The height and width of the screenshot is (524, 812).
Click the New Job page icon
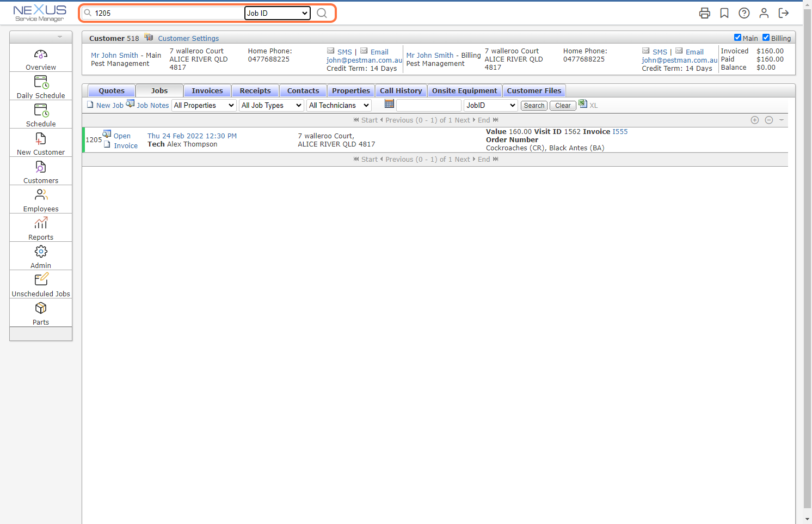coord(90,105)
